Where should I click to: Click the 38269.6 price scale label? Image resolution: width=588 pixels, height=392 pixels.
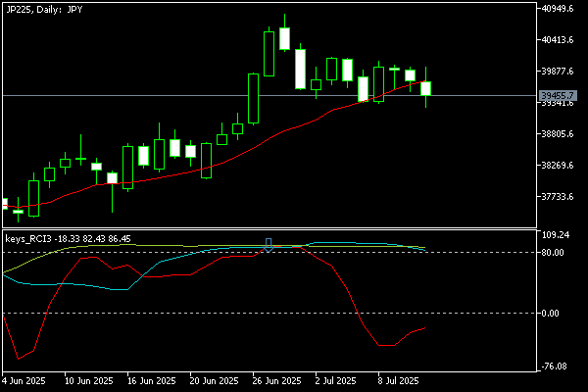(558, 165)
